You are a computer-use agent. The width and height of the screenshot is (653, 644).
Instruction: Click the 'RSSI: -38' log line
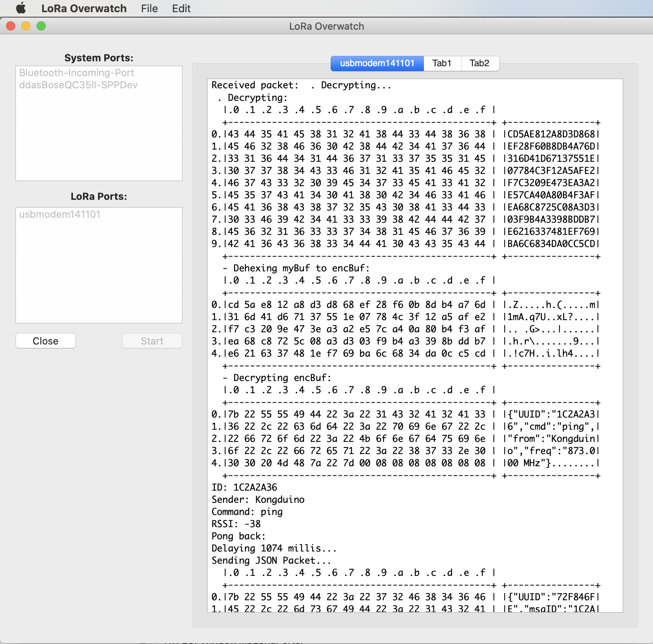coord(236,524)
